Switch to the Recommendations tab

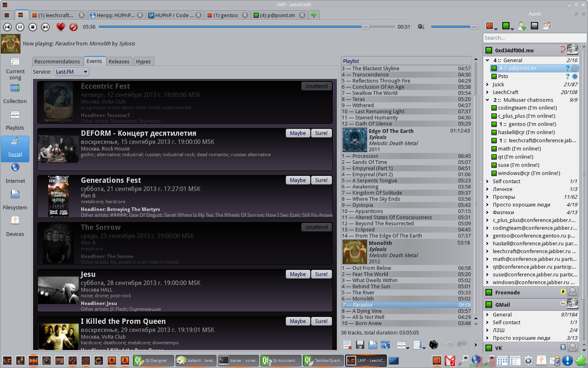pyautogui.click(x=57, y=61)
